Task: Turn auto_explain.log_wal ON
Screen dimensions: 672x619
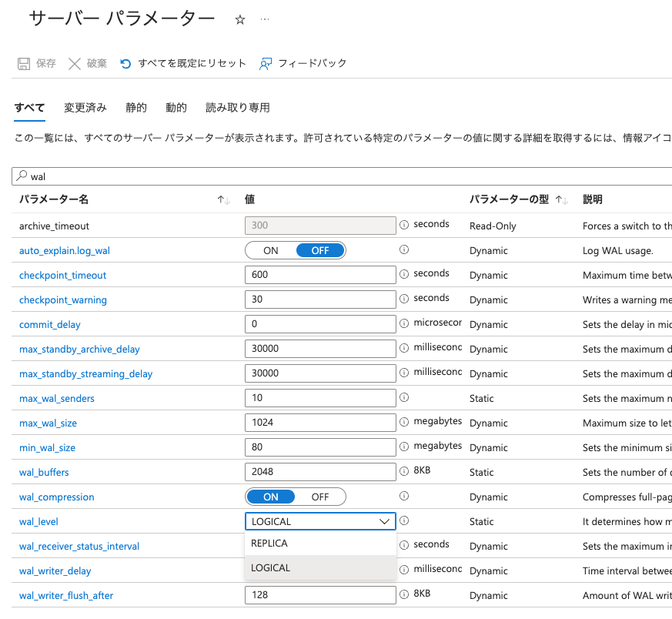Action: pos(271,250)
